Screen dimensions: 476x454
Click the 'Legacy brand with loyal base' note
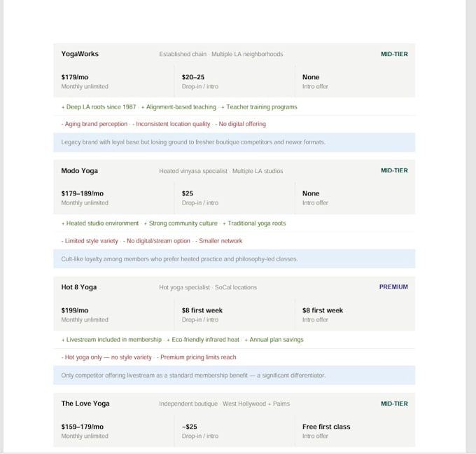coord(234,142)
